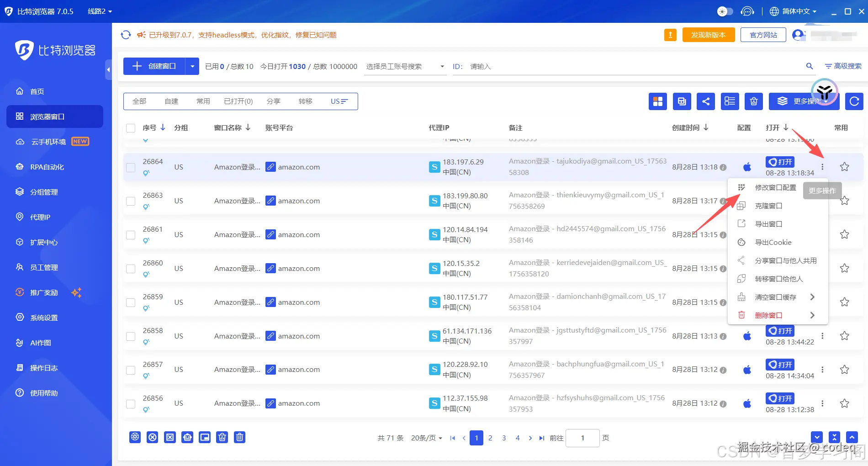
Task: Choose 修改窗口配置 from the context menu
Action: point(775,187)
